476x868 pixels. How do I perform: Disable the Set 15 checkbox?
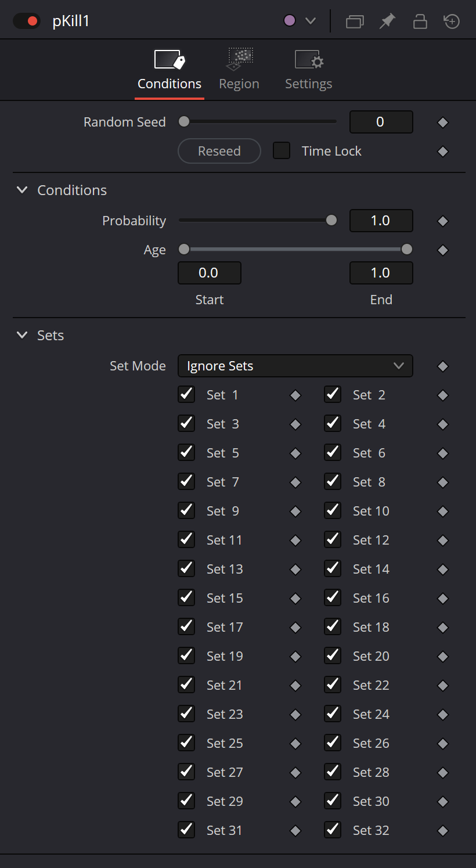click(186, 598)
